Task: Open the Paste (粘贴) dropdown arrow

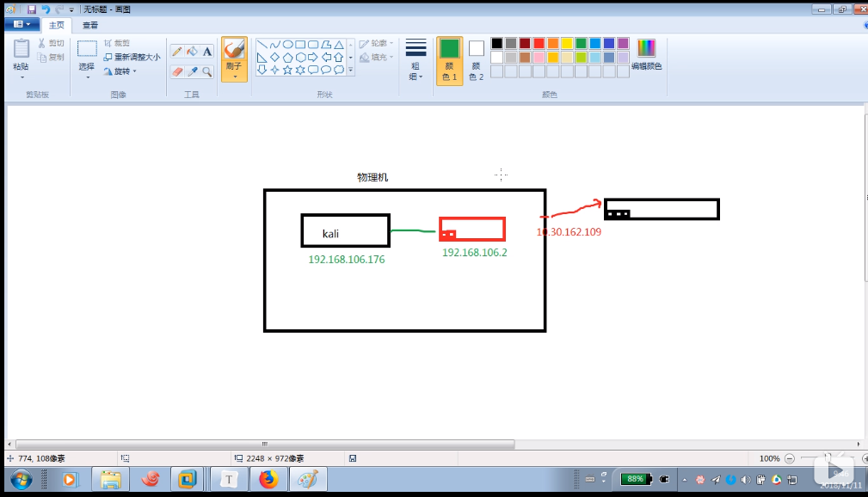Action: click(x=22, y=77)
